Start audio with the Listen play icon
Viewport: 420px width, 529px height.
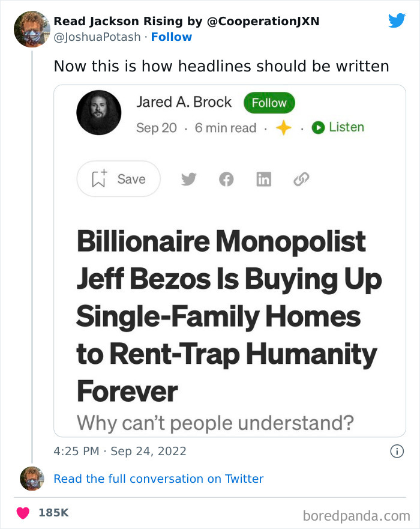coord(317,127)
